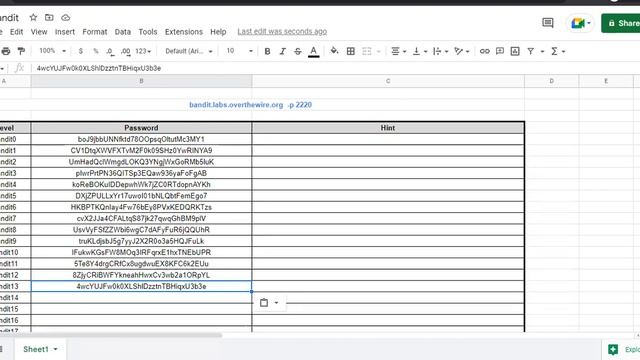Check cloud save status icon
This screenshot has height=360, width=640.
(x=65, y=18)
